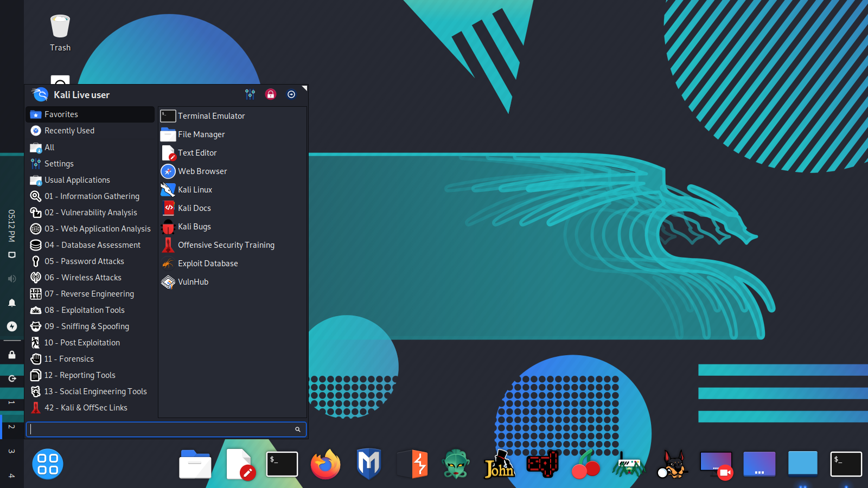Toggle screen lock via the padlock icon in side panel
The height and width of the screenshot is (488, 868).
11,354
